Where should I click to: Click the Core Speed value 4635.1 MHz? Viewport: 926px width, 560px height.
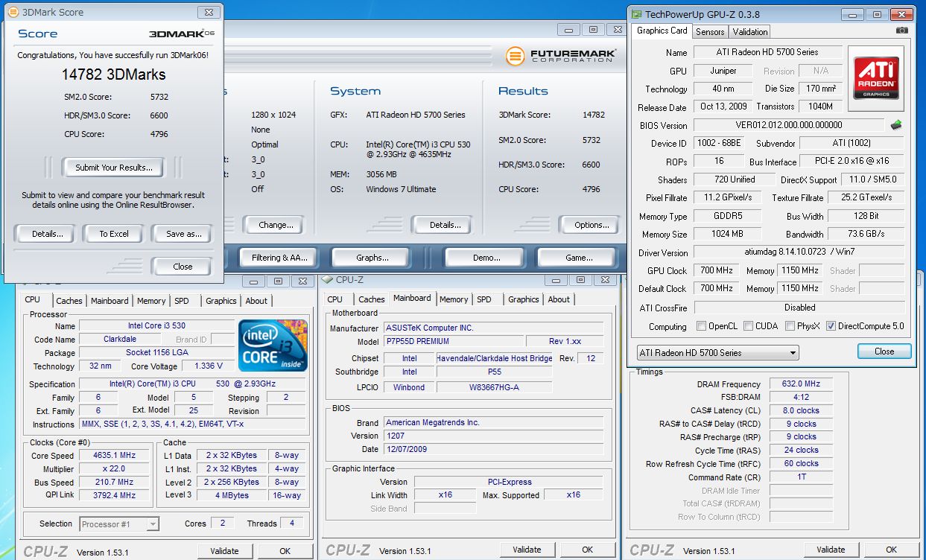pos(115,456)
